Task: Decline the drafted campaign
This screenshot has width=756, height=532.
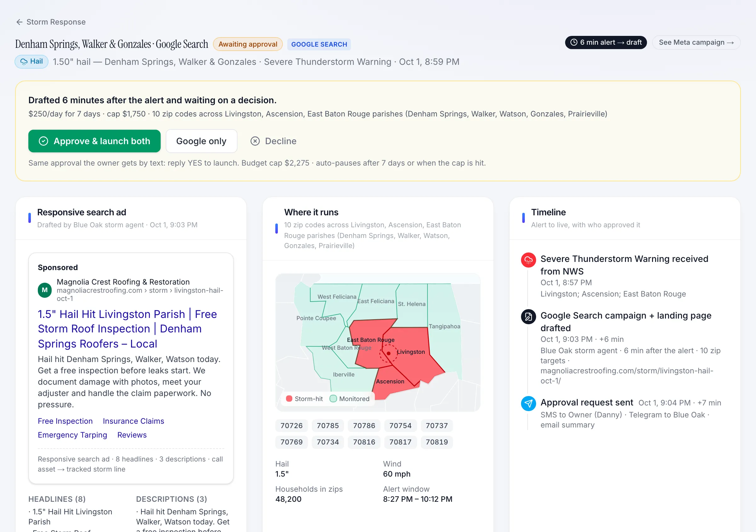Action: tap(273, 141)
